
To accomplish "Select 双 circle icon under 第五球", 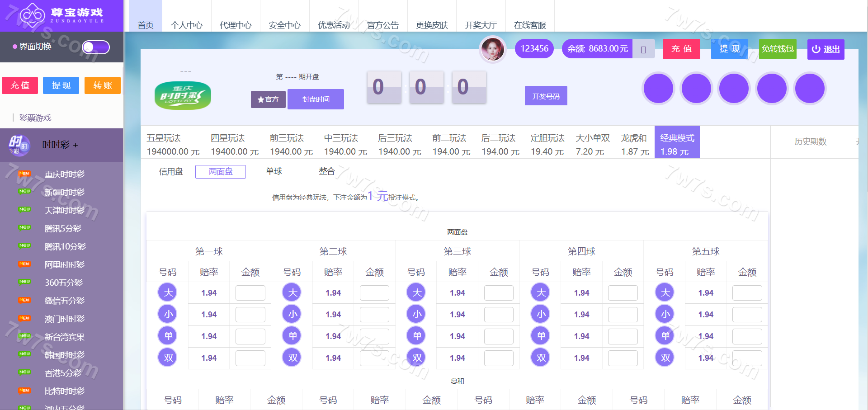I will (665, 358).
